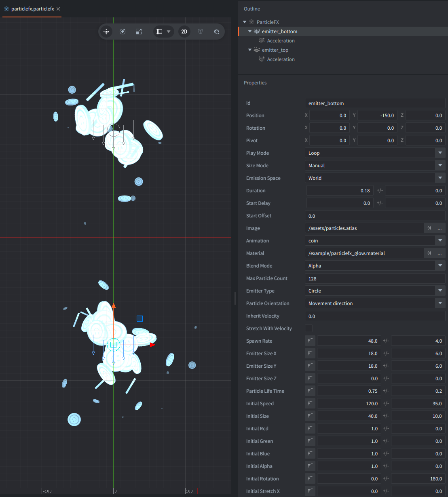
Task: Toggle the 2D camera mode
Action: [184, 32]
